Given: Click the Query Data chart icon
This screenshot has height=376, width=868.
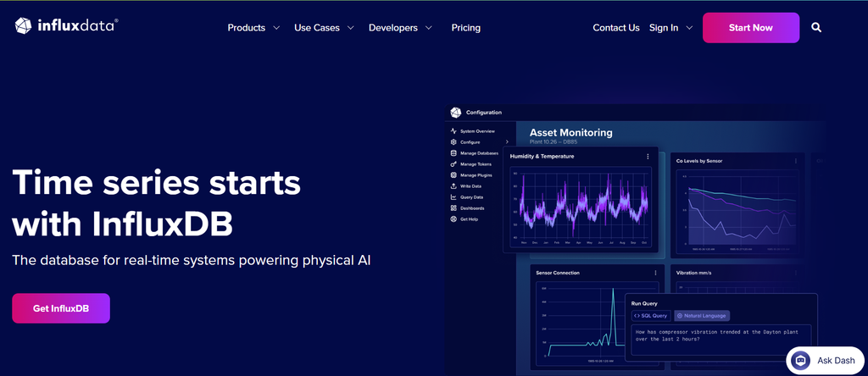Looking at the screenshot, I should [453, 196].
